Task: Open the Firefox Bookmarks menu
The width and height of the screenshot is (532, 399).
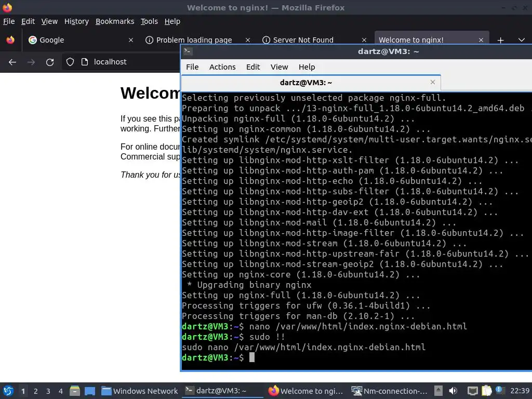Action: (x=115, y=21)
